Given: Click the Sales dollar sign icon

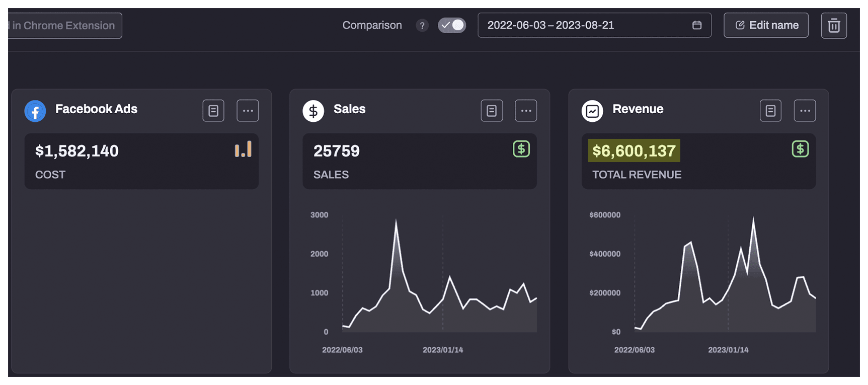Looking at the screenshot, I should point(313,111).
